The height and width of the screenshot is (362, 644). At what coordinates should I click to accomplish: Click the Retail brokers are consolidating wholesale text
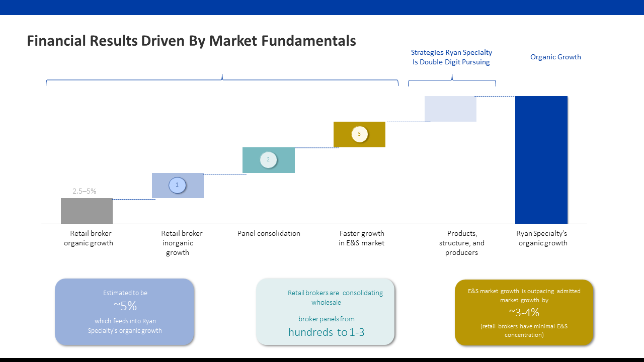pos(335,298)
